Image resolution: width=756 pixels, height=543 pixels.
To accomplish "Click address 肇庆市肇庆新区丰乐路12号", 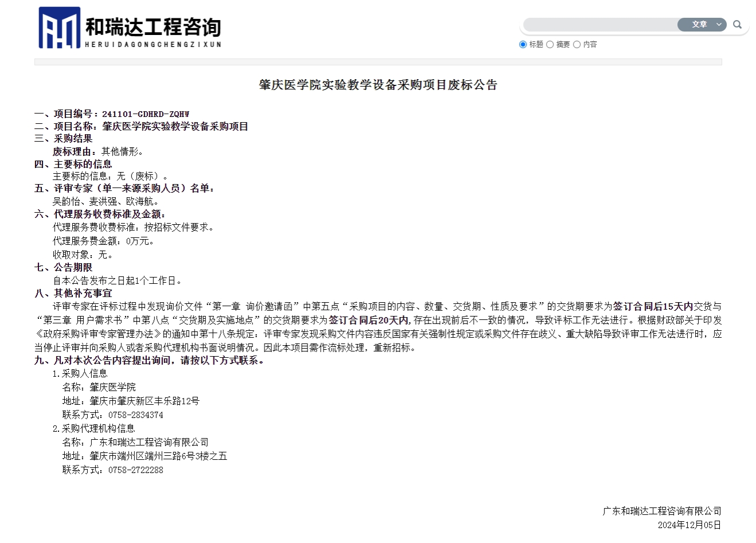I will tap(145, 401).
